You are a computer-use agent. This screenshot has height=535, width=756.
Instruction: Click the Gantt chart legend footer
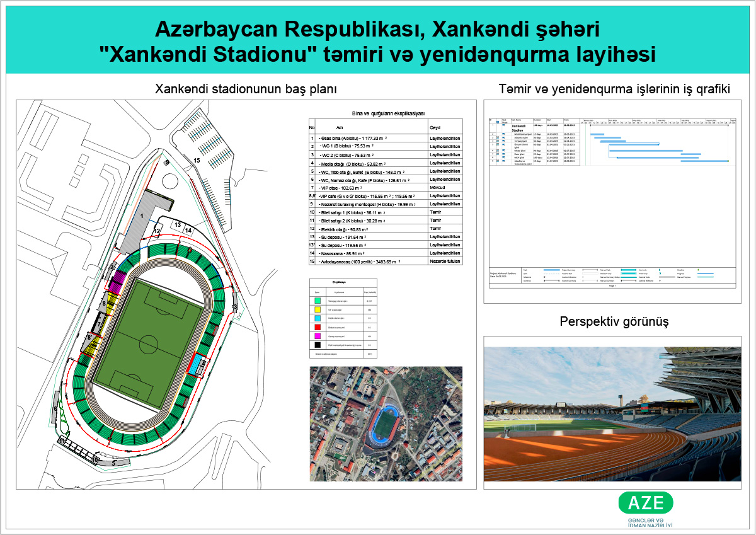610,276
